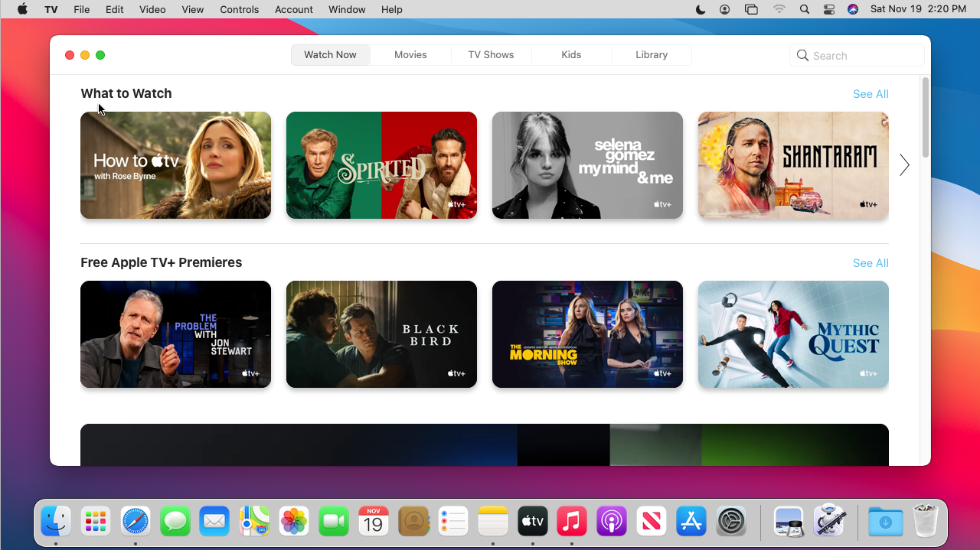
Task: Click the vertical scrollbar in TV window
Action: pyautogui.click(x=926, y=117)
